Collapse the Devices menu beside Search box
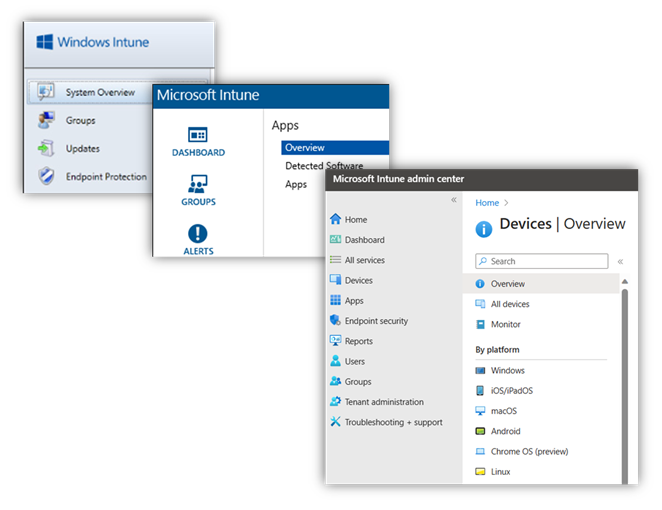662x510 pixels. coord(620,261)
